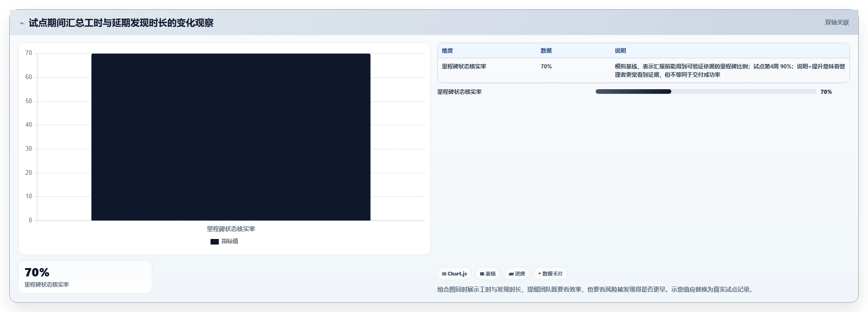Viewport: 868px width, 312px height.
Task: Click the Chart.js tag
Action: 454,274
